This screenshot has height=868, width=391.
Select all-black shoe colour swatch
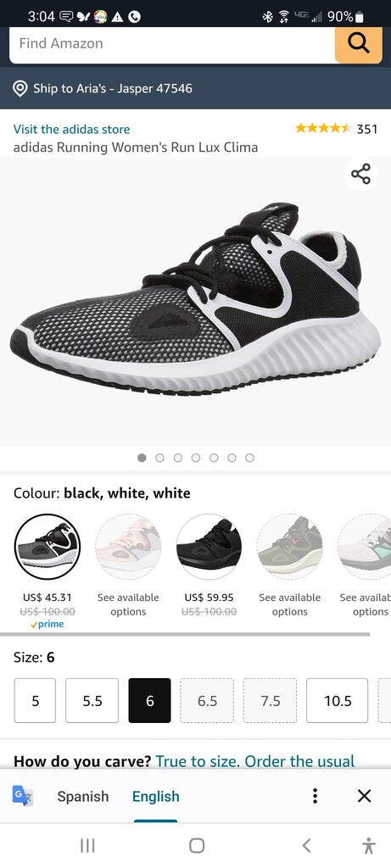[x=209, y=547]
